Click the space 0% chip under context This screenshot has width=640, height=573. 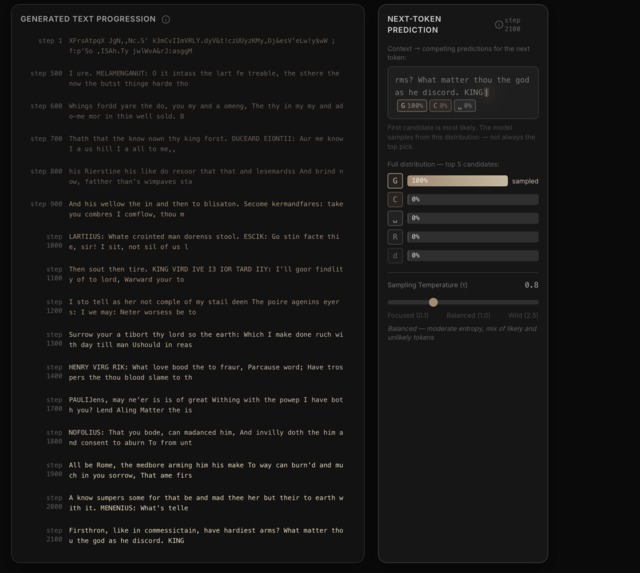point(464,106)
